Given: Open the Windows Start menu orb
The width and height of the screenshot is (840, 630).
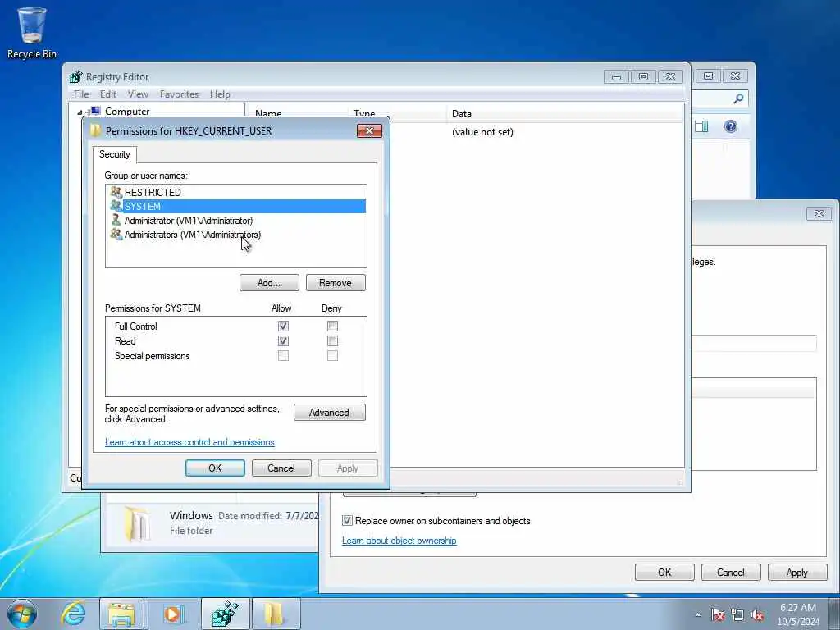Looking at the screenshot, I should point(22,614).
